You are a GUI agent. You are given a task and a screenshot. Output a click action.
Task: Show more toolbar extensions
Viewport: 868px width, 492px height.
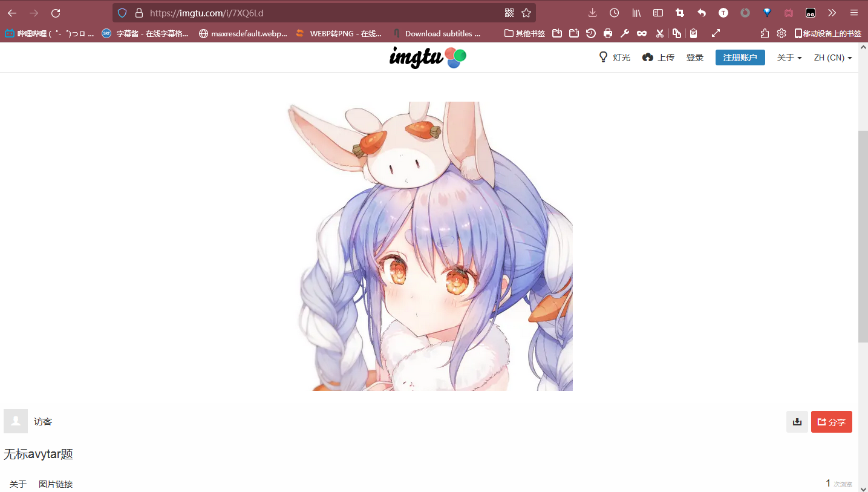(x=832, y=13)
